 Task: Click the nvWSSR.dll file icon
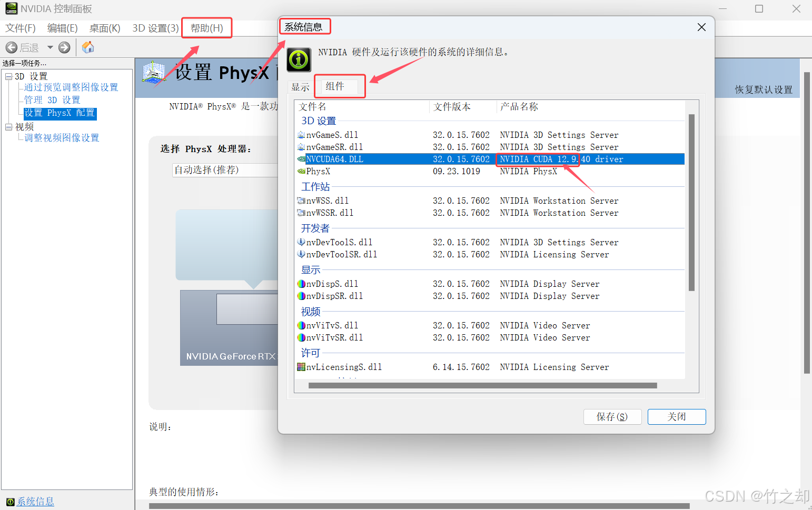301,213
